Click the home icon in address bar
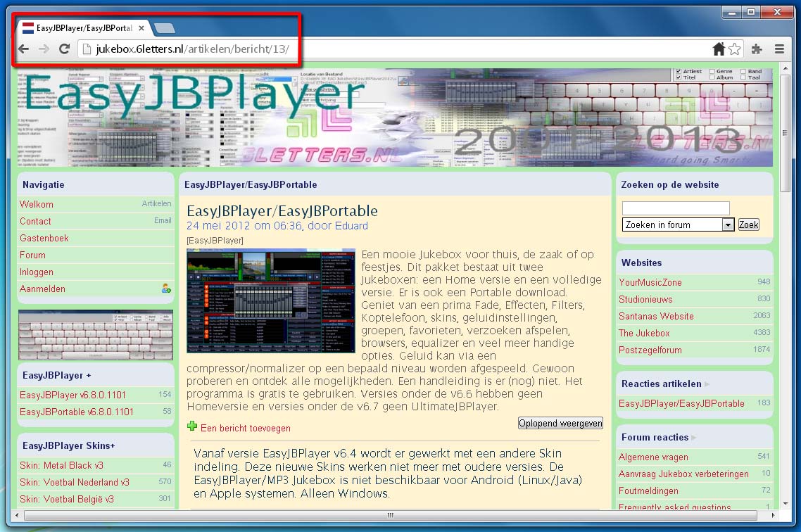The width and height of the screenshot is (801, 532). click(719, 49)
